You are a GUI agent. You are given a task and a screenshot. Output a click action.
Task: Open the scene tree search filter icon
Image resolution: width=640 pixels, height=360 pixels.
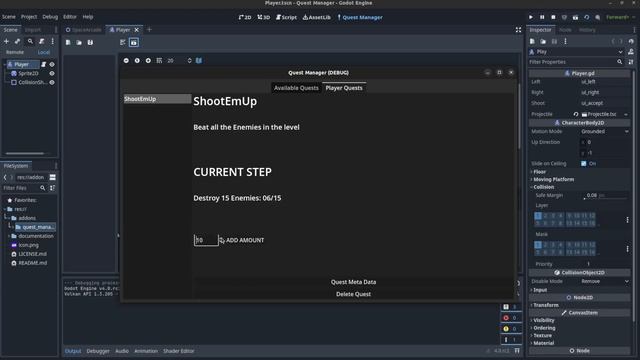30,41
